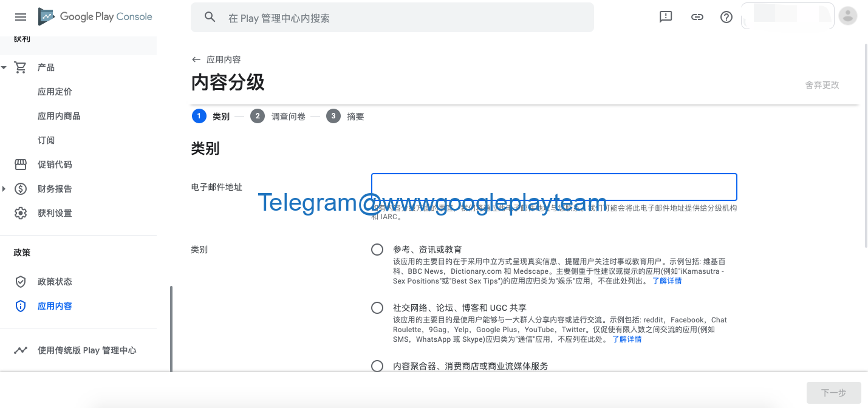Select the 参考、资讯或教育 radio button
The width and height of the screenshot is (868, 408).
(377, 250)
